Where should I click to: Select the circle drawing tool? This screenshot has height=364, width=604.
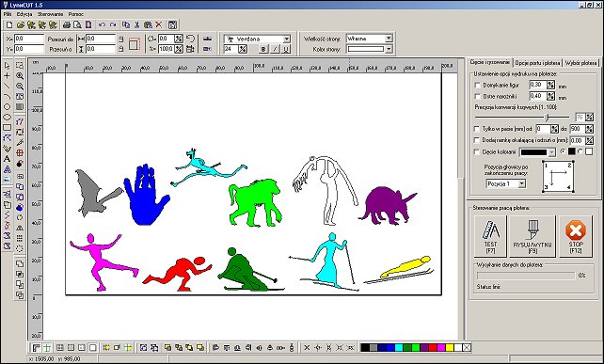click(7, 106)
